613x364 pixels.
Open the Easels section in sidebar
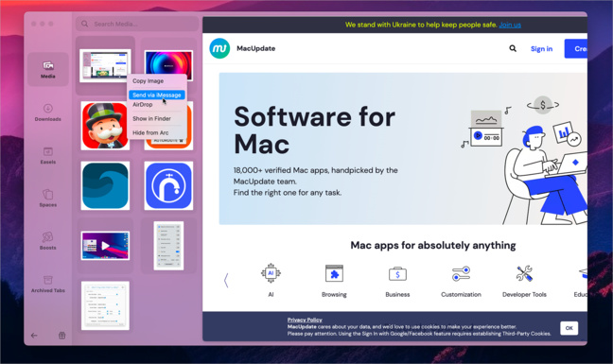pyautogui.click(x=47, y=155)
